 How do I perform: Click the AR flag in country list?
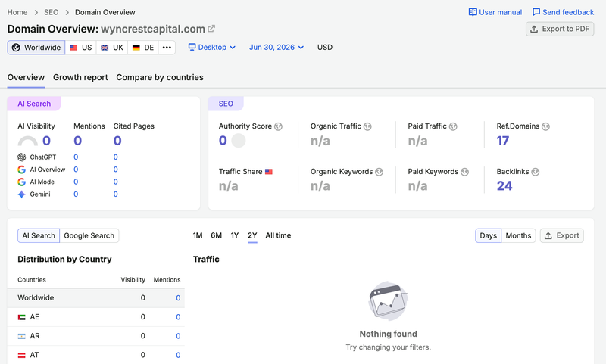(22, 336)
